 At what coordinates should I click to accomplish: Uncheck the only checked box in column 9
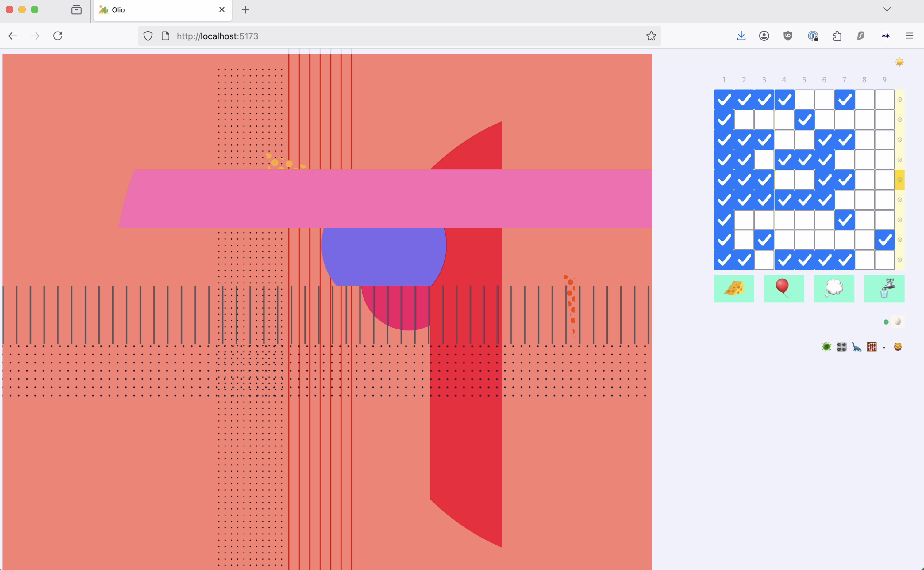884,240
